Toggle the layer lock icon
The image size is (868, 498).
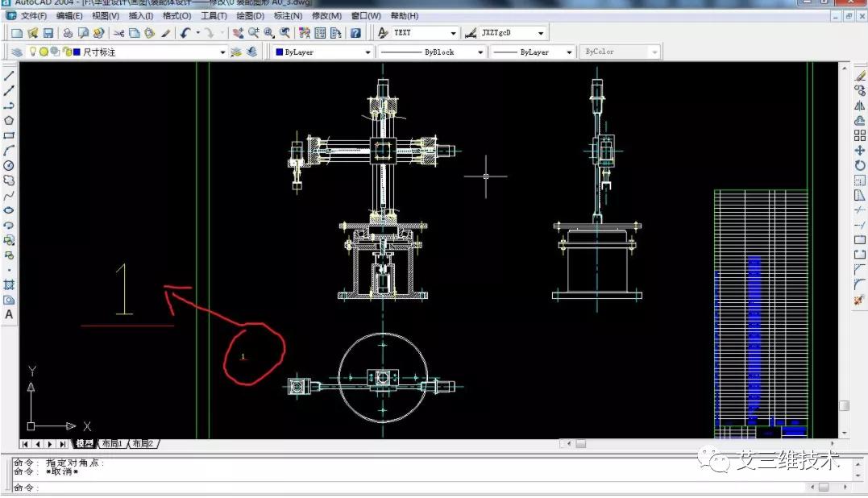(65, 52)
